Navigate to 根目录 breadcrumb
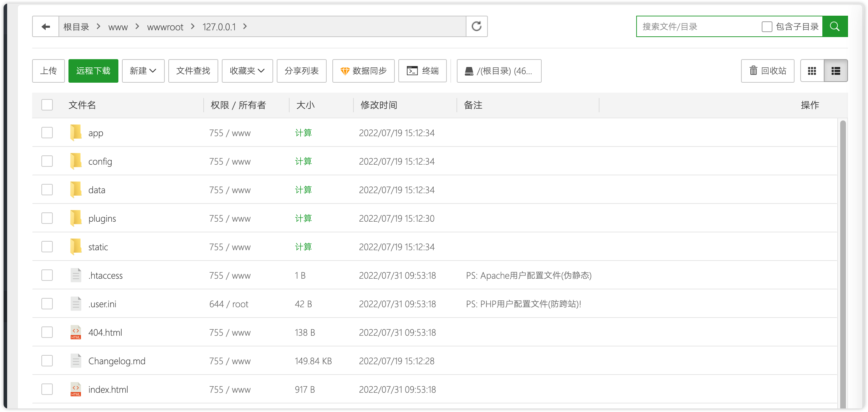Screen dimensions: 868x412 [x=76, y=27]
